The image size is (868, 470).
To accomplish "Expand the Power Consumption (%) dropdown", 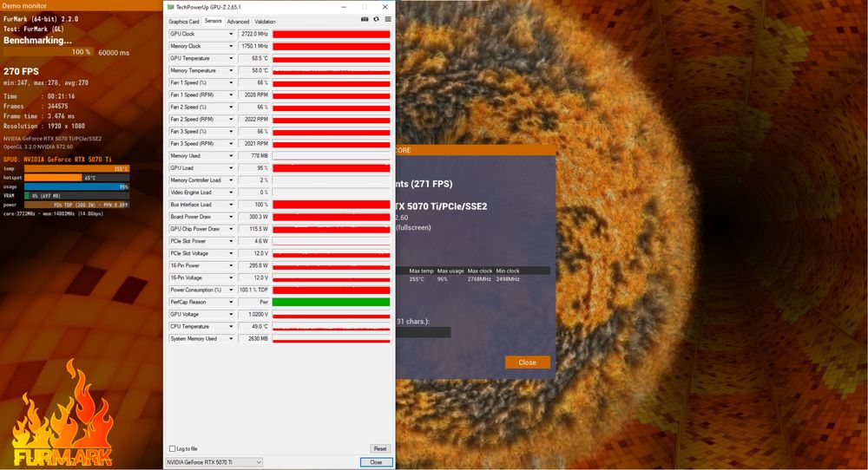I will pyautogui.click(x=231, y=290).
